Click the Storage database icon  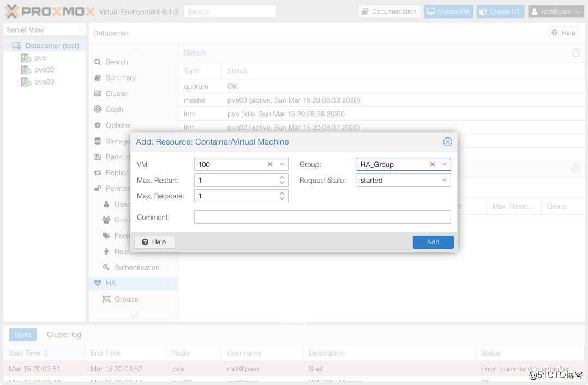(98, 141)
